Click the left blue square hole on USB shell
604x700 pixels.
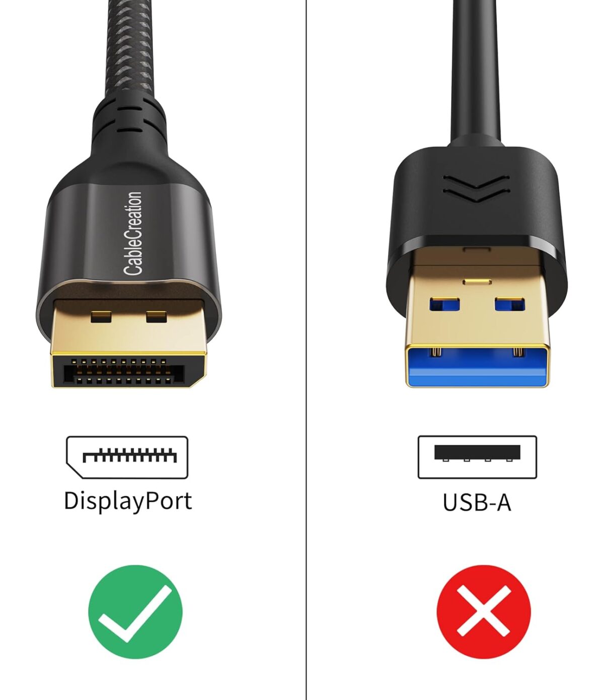[444, 305]
